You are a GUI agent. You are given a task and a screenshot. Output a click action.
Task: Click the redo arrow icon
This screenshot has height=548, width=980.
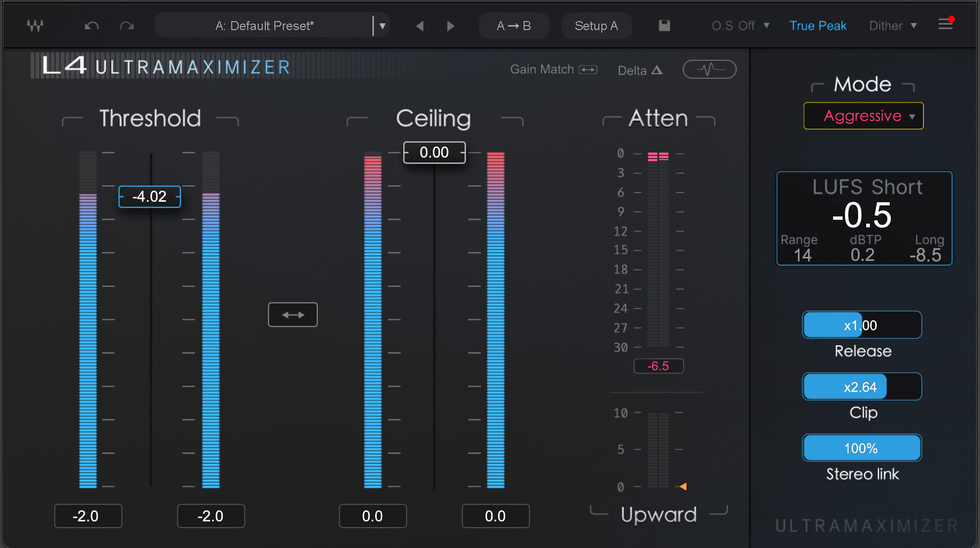[127, 26]
